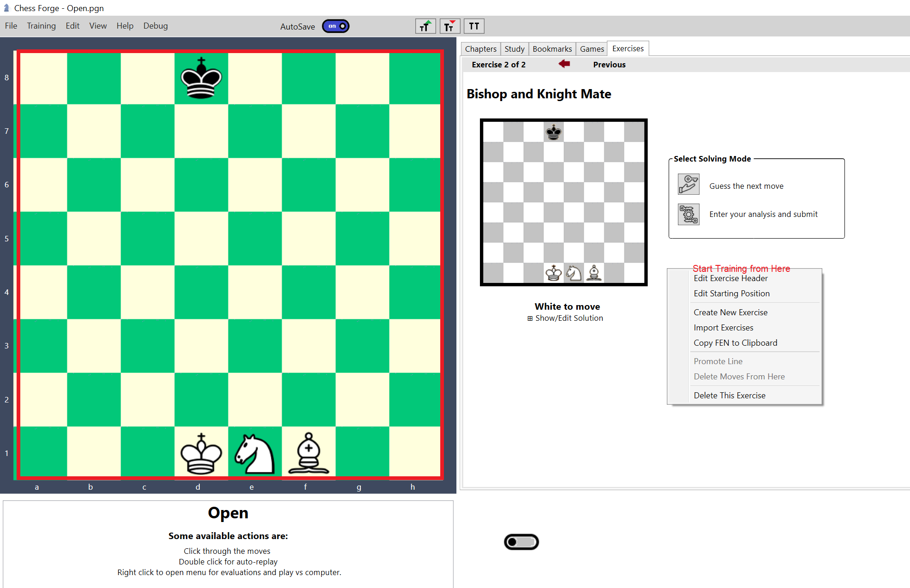Expand the Show/Edit Solution section

click(x=569, y=318)
